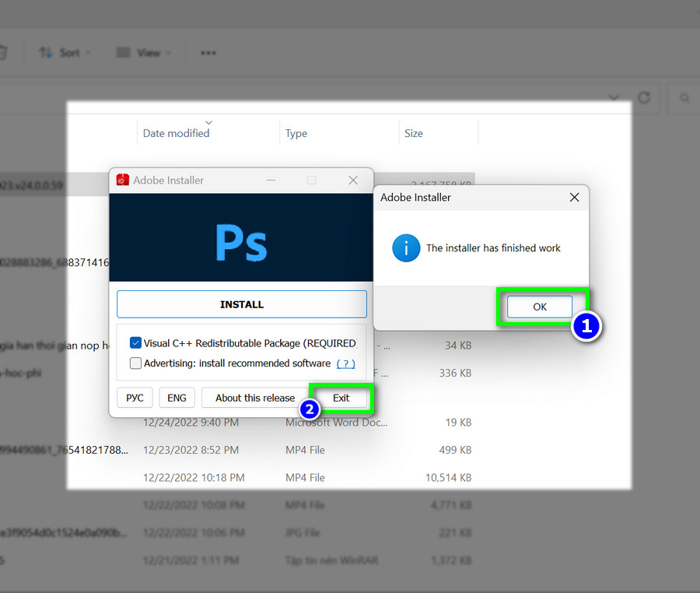Screen dimensions: 700x593
Task: Sort by Size column header
Action: pos(414,133)
